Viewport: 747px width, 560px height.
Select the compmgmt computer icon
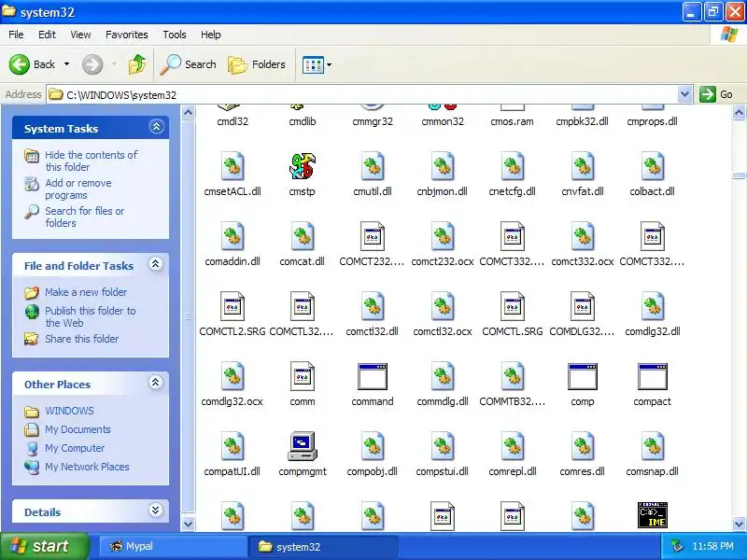[x=302, y=446]
